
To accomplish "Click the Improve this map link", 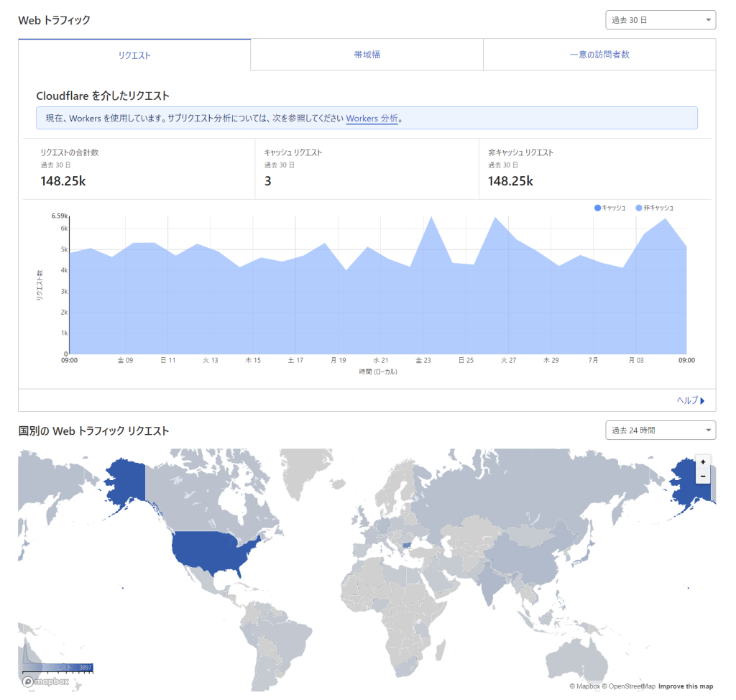I will (685, 686).
